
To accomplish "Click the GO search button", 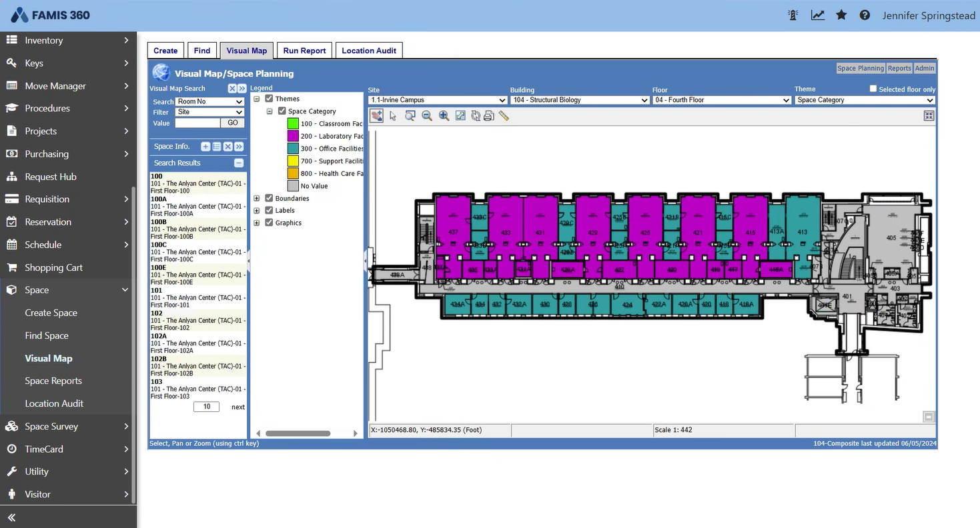I will (232, 123).
